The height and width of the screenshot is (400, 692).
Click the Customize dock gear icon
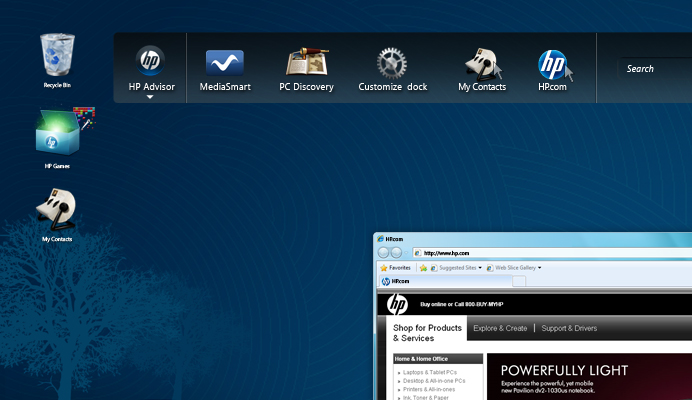pos(392,63)
